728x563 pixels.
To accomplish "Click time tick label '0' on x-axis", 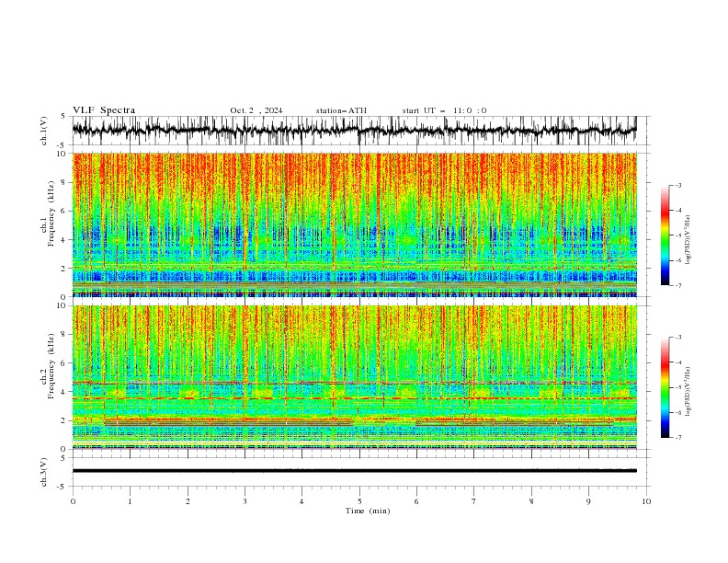I will 73,501.
